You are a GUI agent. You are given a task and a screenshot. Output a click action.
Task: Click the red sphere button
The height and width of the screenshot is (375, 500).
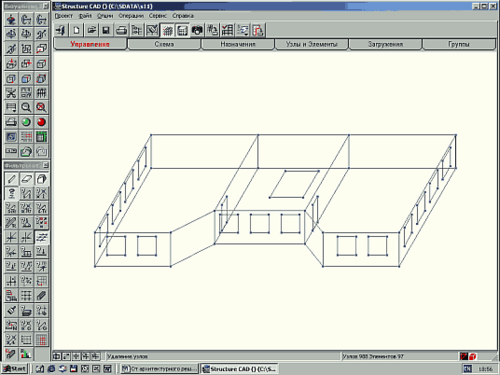tap(41, 122)
